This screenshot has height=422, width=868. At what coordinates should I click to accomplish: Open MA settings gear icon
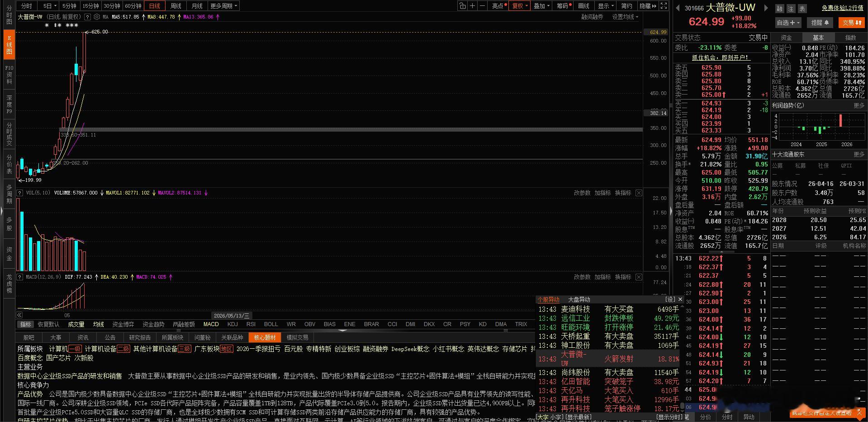click(x=96, y=17)
